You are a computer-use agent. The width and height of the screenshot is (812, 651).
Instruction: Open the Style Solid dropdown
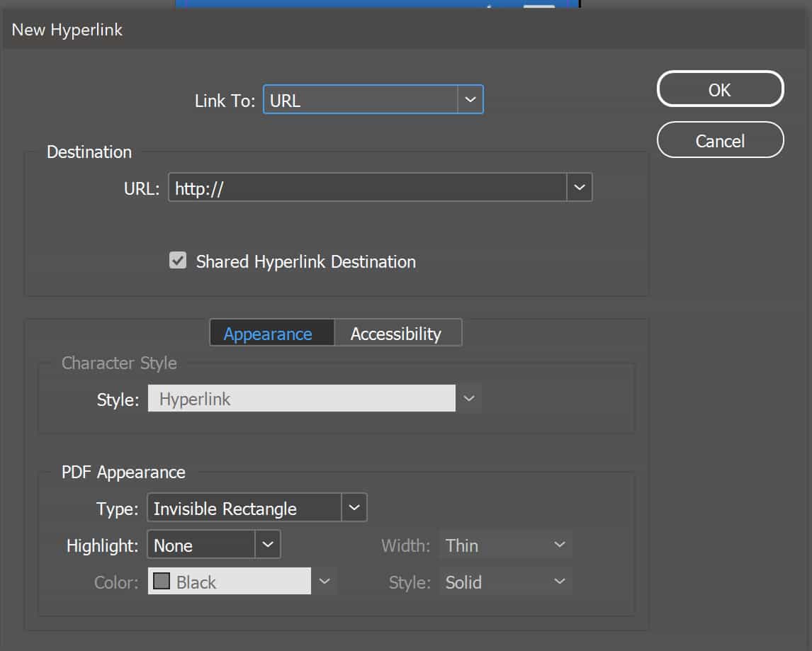click(505, 582)
